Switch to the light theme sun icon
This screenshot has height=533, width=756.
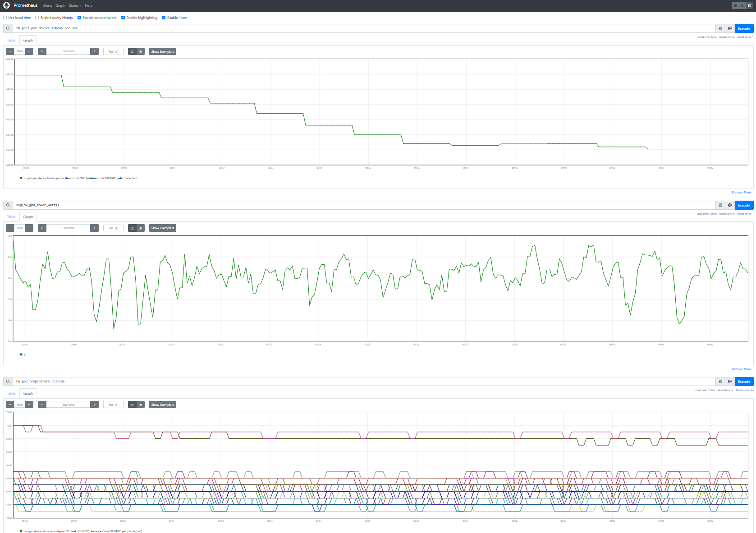click(x=736, y=5)
